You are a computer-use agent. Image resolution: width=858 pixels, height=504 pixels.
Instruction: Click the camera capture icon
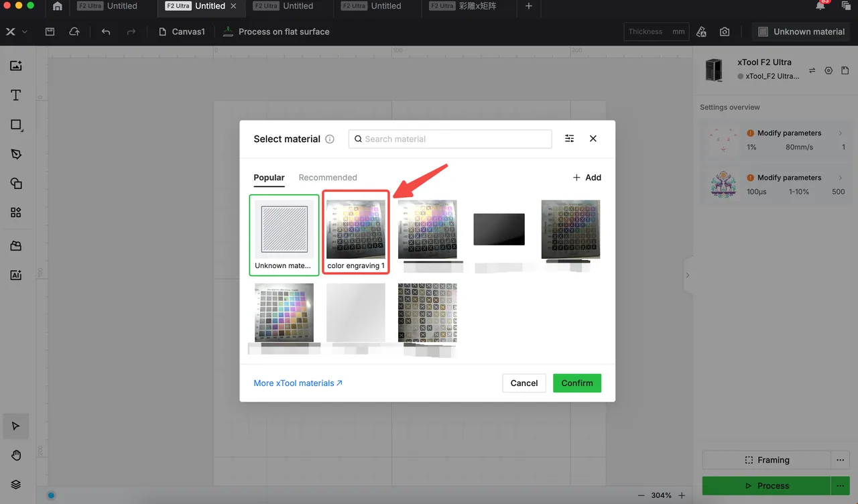725,31
